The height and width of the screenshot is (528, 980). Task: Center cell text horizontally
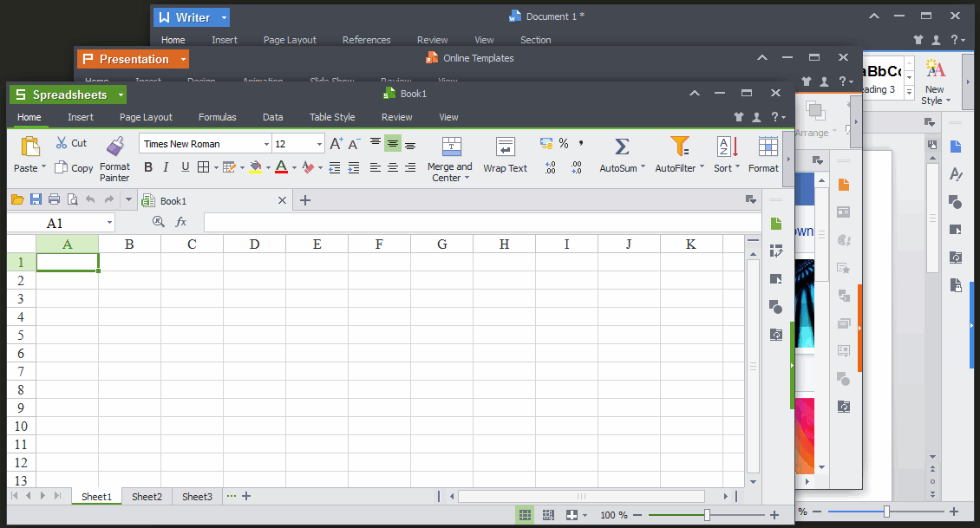click(393, 167)
